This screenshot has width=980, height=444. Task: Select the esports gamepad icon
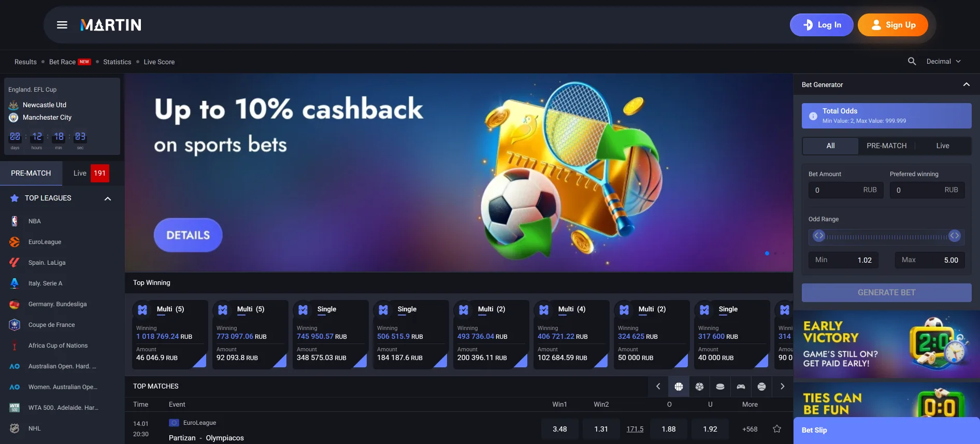click(x=741, y=386)
